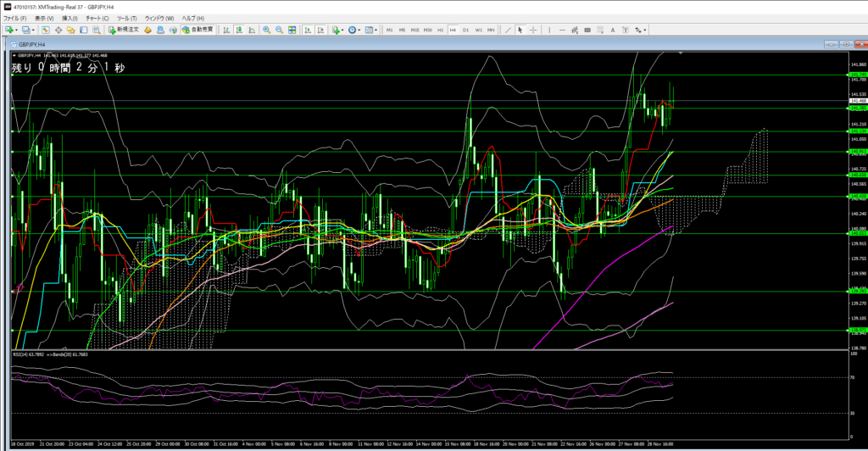
Task: Select the M1 timeframe
Action: pyautogui.click(x=390, y=30)
